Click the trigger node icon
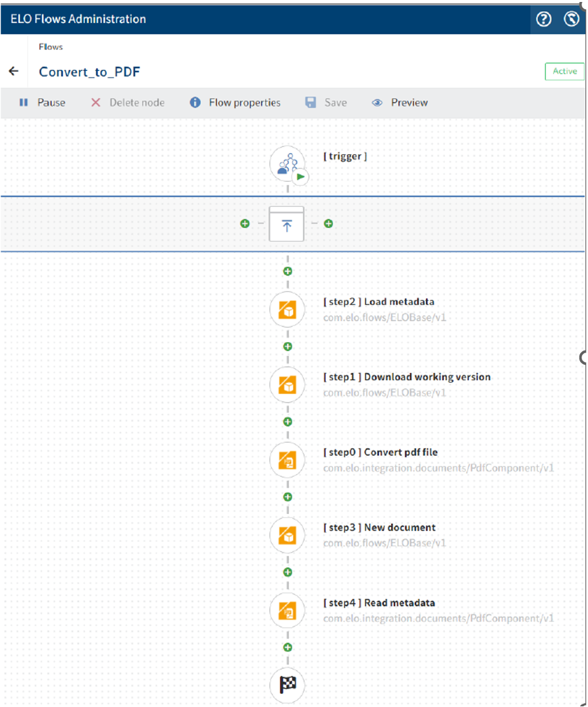Image resolution: width=588 pixels, height=707 pixels. 287,163
